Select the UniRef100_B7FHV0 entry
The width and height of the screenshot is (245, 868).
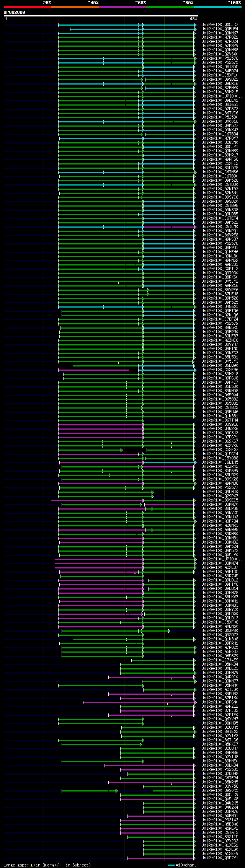[x=220, y=88]
